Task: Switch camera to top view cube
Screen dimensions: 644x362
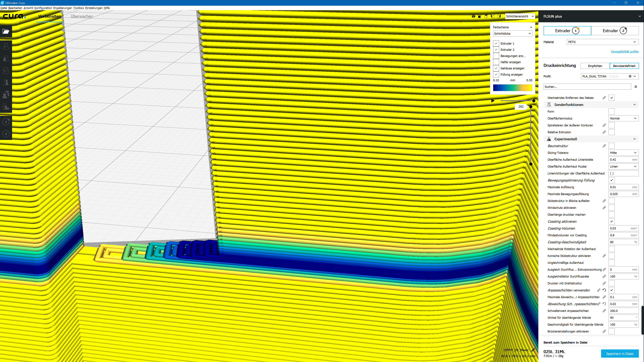Action: [486, 16]
